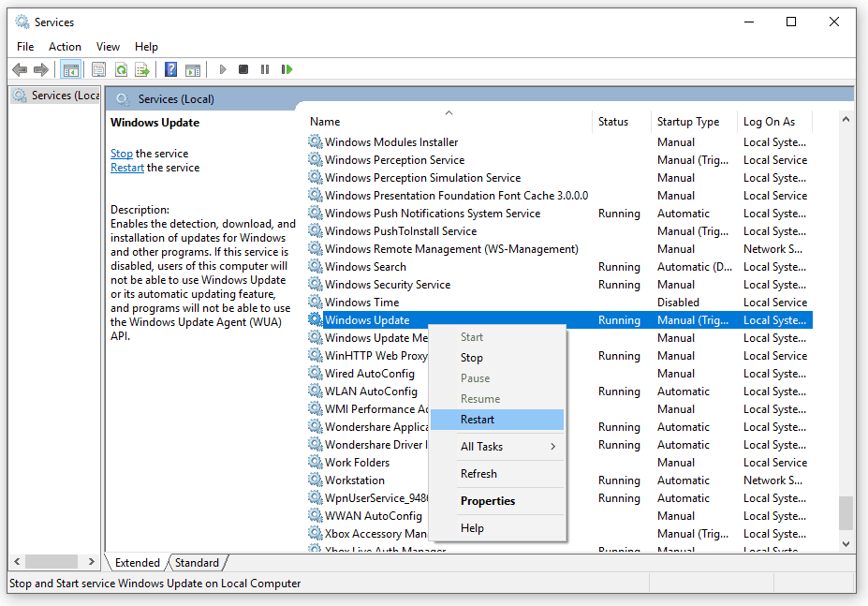The height and width of the screenshot is (606, 868).
Task: Open the File menu
Action: point(25,47)
